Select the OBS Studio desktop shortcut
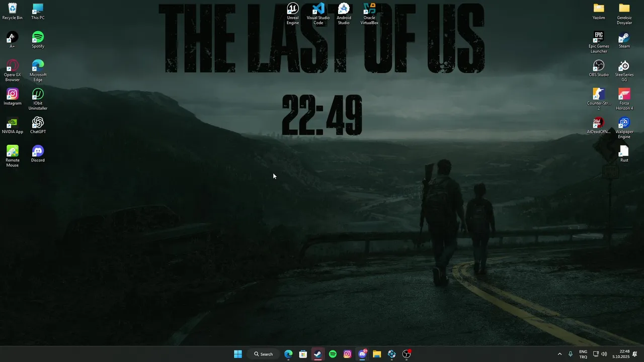This screenshot has width=644, height=362. (x=599, y=69)
